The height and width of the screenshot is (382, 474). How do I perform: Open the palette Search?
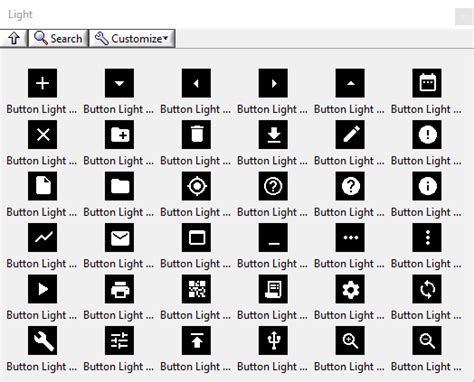click(x=58, y=38)
